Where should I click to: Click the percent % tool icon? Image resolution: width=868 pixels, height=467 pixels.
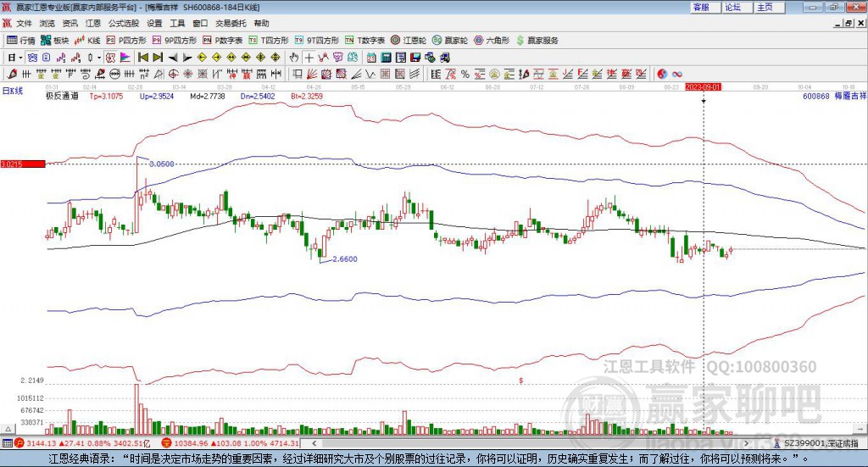tap(465, 74)
